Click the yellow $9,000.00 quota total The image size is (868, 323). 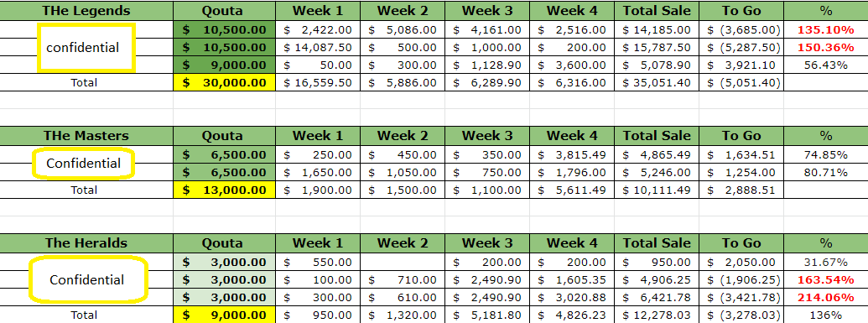(224, 315)
